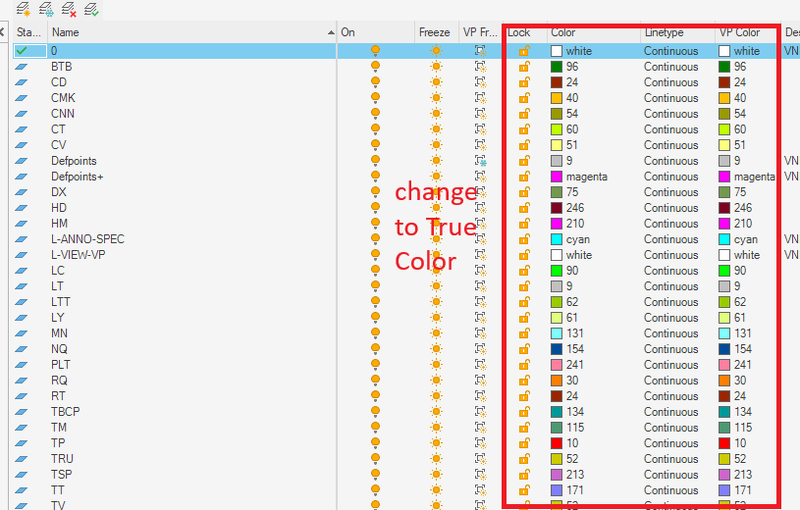Open color 154 swatch for NQ

tap(557, 349)
